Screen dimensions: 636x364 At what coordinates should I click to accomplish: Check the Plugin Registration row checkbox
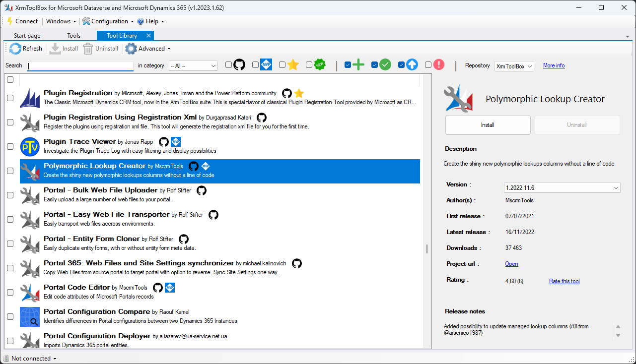[10, 98]
